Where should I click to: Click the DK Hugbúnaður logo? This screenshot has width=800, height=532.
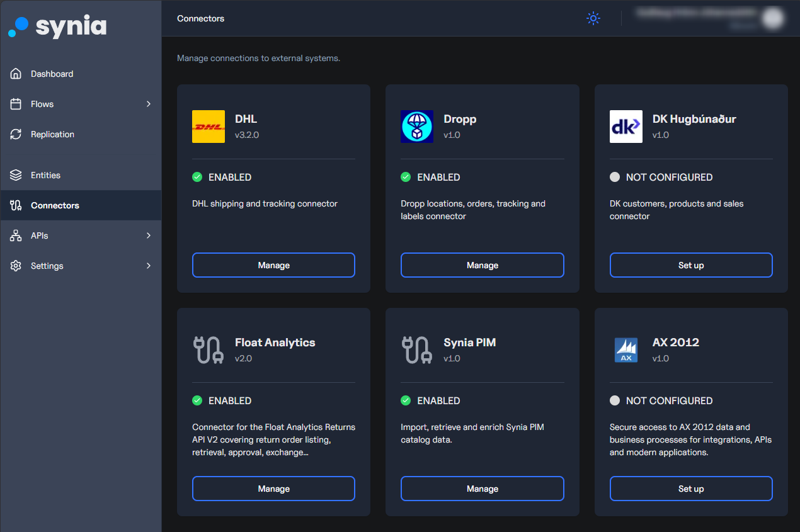point(626,127)
